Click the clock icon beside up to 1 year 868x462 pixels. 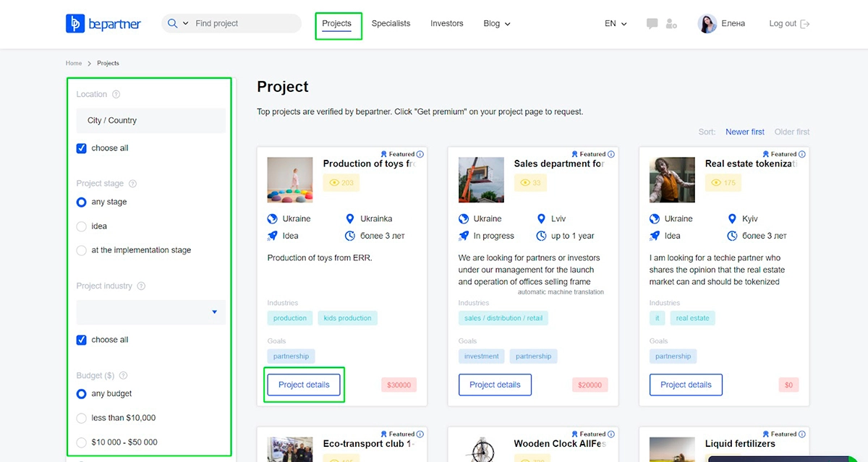coord(541,236)
